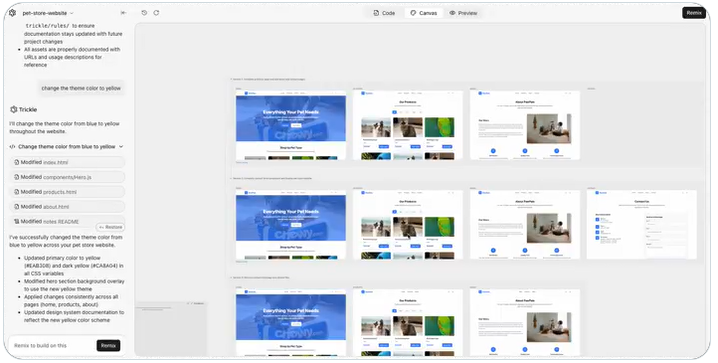
Task: Open Modified about.html file entry
Action: [67, 206]
